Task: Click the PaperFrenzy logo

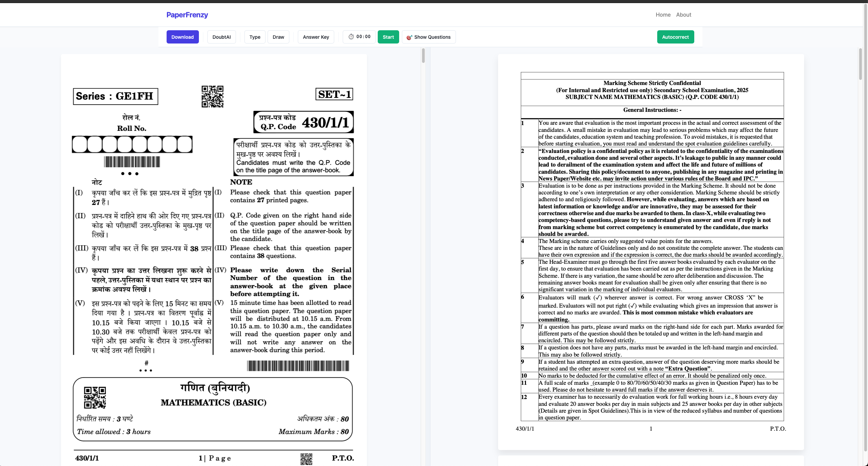Action: (x=187, y=15)
